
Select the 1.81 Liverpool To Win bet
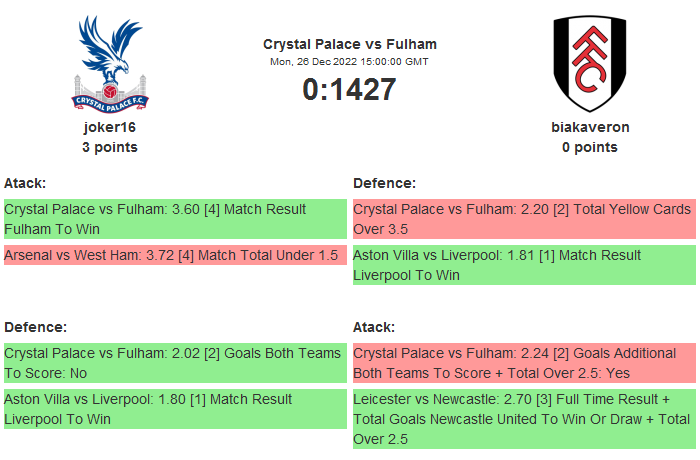point(522,265)
